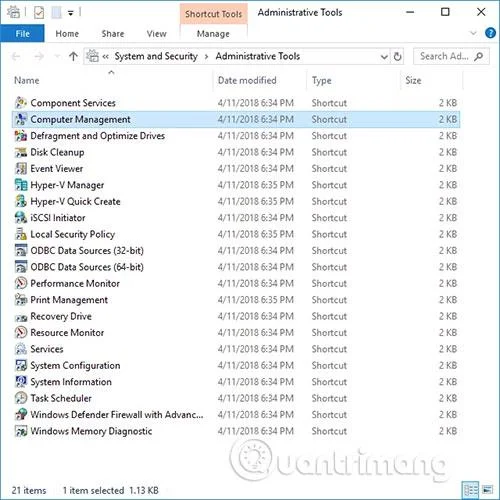500x500 pixels.
Task: Click the Resource Monitor icon
Action: 21,332
